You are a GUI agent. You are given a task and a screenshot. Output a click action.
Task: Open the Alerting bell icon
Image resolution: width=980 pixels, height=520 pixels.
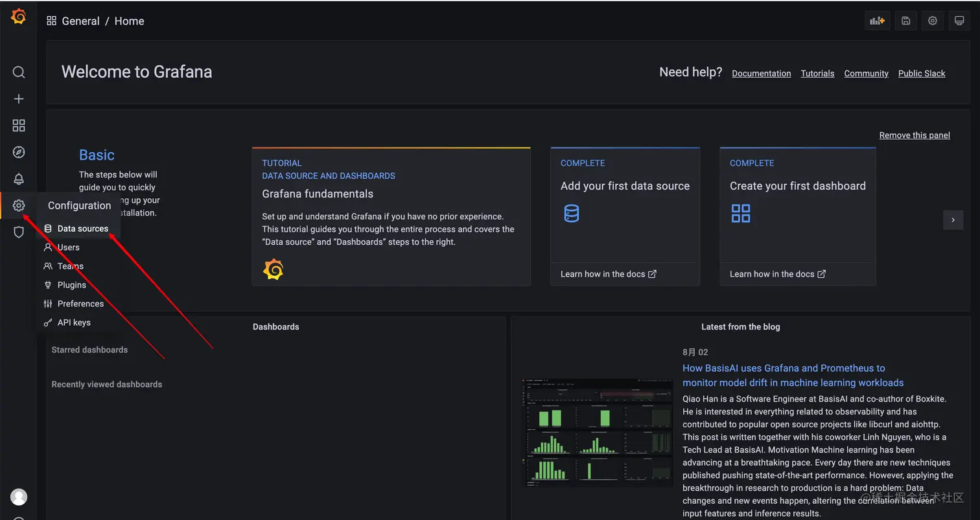(x=19, y=179)
